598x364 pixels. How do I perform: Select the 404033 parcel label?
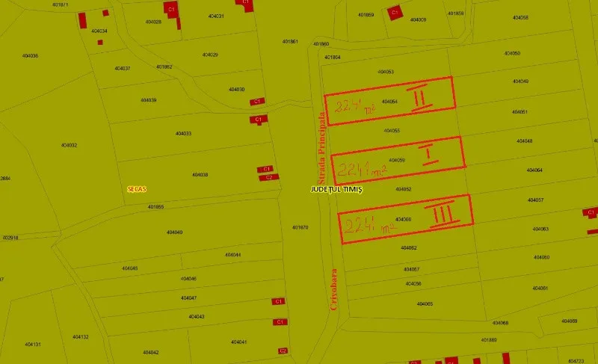pos(183,134)
